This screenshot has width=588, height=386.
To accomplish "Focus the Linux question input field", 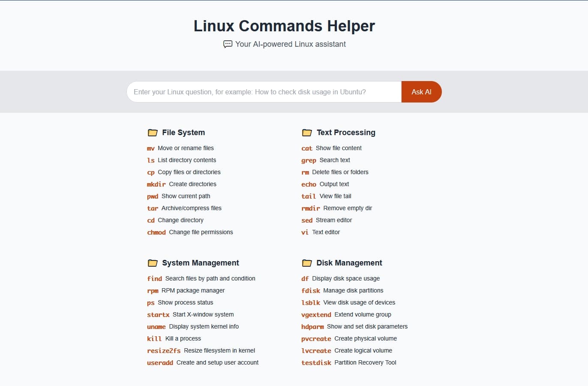I will tap(264, 92).
